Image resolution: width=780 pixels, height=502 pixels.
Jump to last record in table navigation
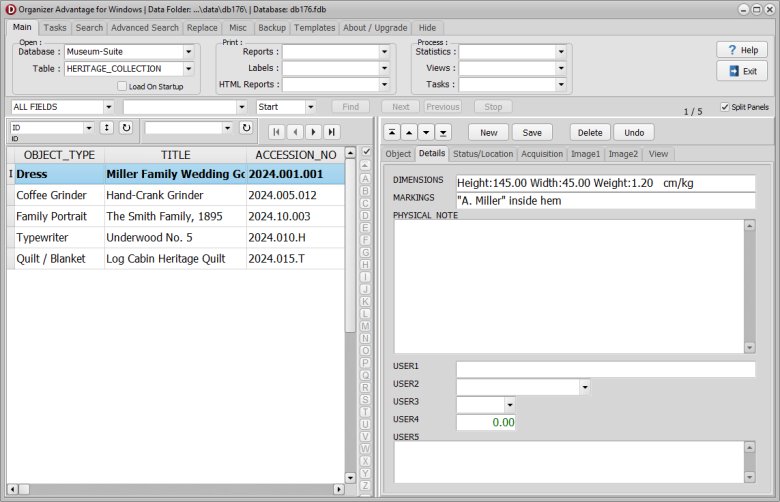coord(331,131)
